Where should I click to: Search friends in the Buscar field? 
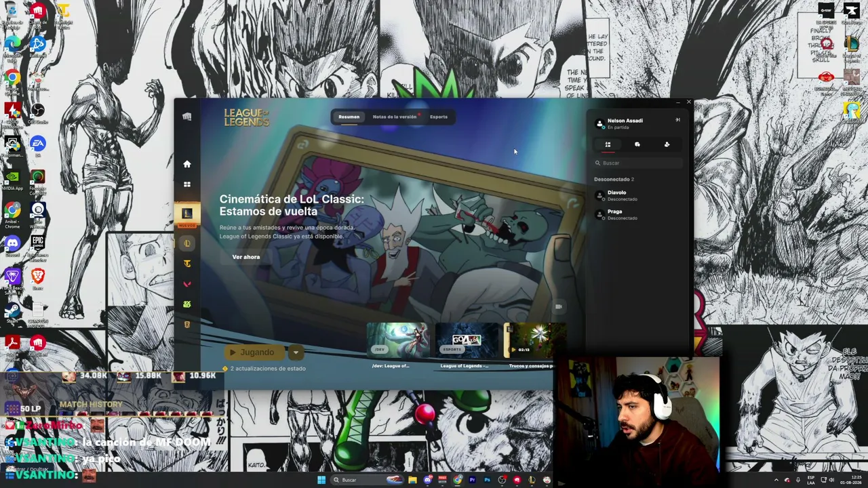[x=637, y=163]
